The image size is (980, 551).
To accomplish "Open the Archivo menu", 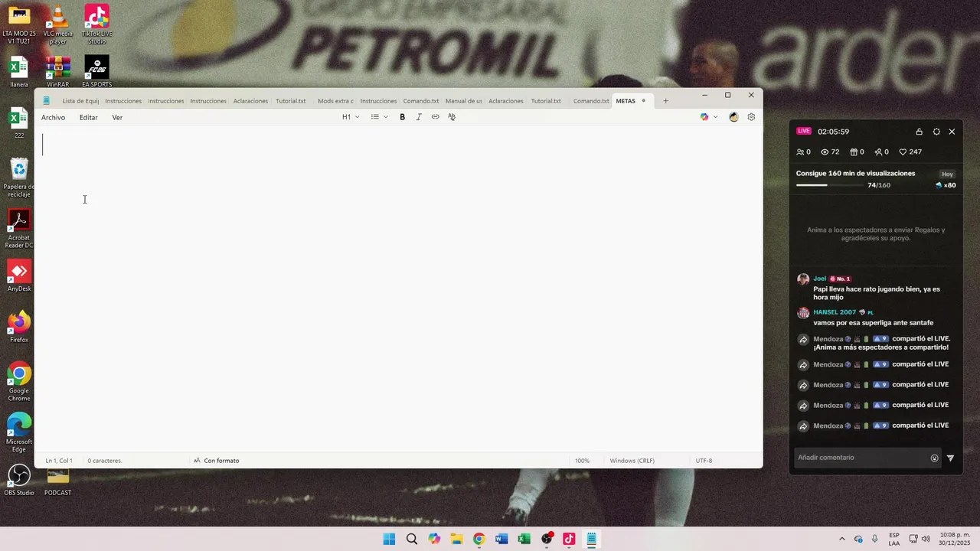I will coord(53,117).
